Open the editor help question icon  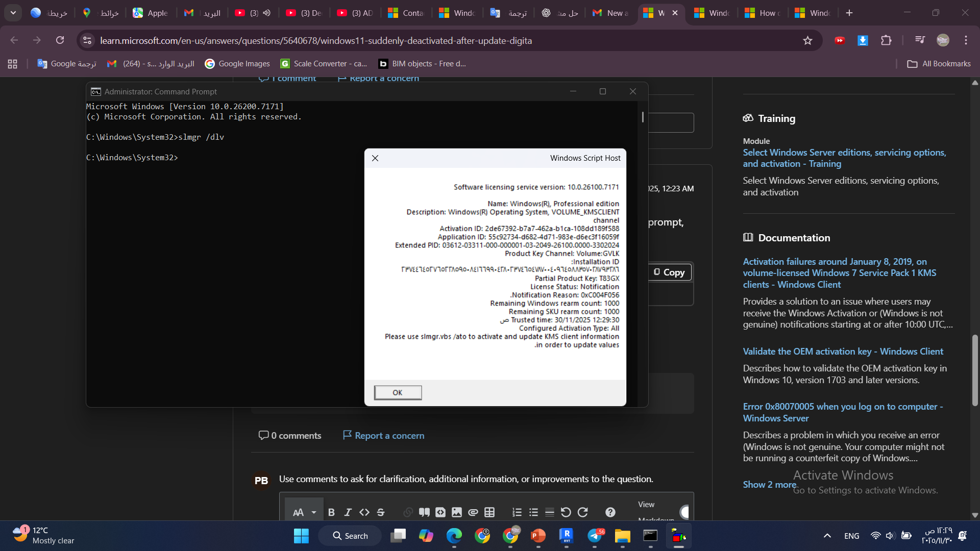point(610,512)
